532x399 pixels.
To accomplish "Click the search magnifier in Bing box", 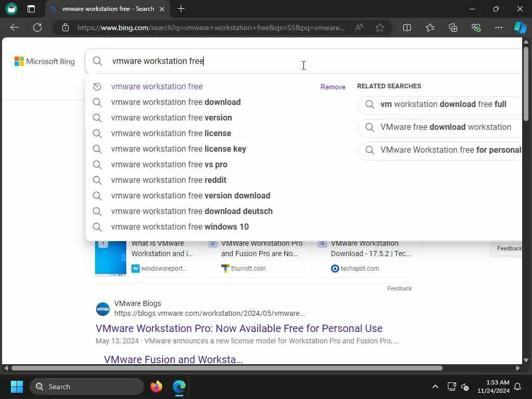I will tap(97, 61).
